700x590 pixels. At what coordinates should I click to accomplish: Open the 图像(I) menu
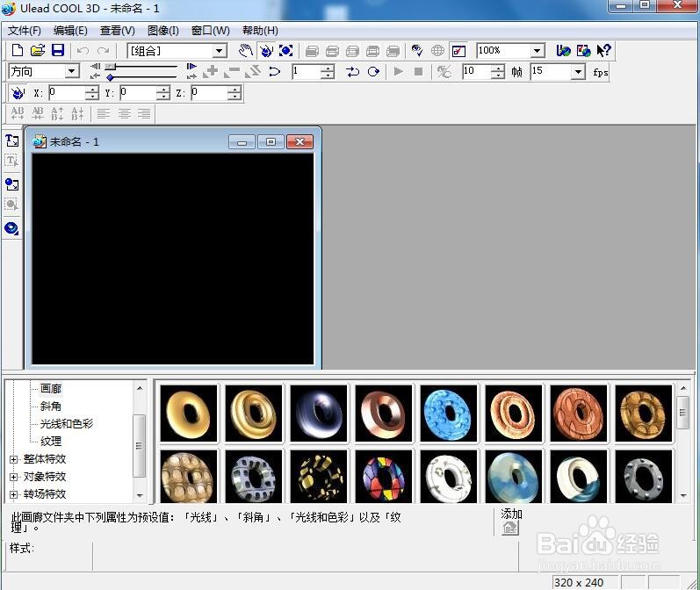coord(163,31)
